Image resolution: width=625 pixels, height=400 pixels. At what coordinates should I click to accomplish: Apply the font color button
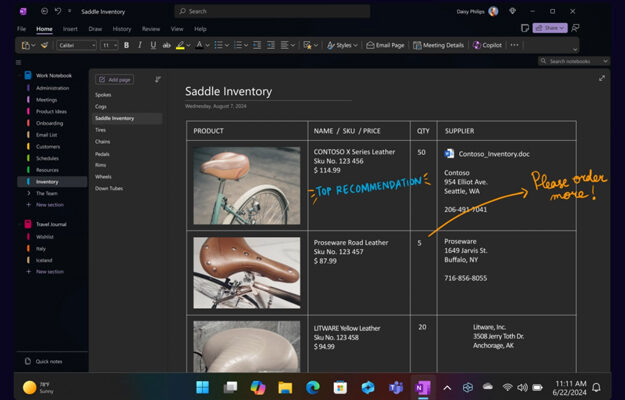[x=199, y=45]
